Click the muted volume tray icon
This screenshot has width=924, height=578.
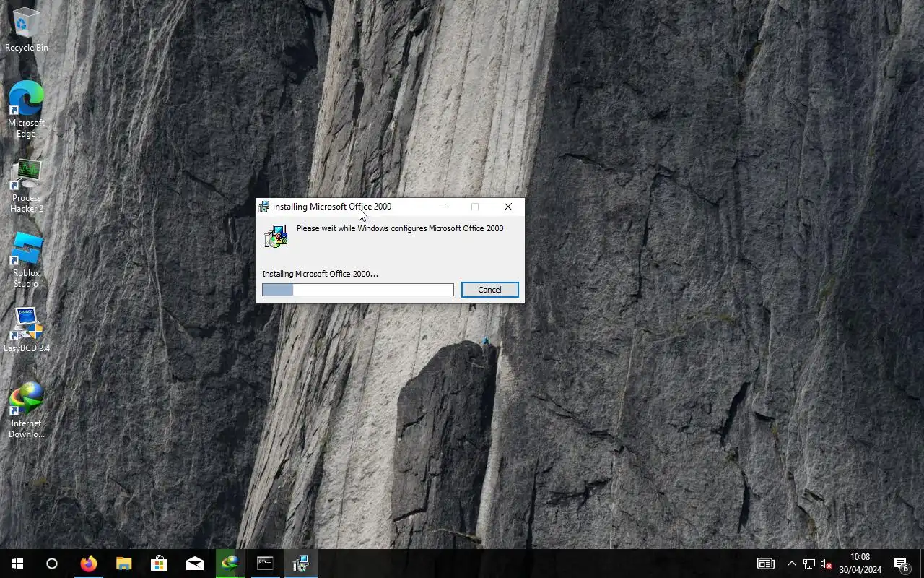[827, 564]
